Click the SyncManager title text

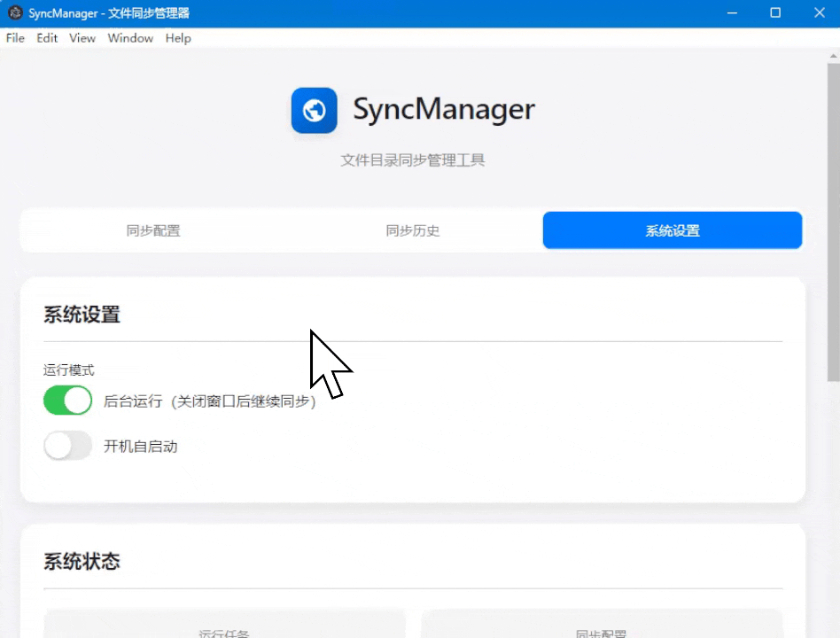tap(444, 109)
